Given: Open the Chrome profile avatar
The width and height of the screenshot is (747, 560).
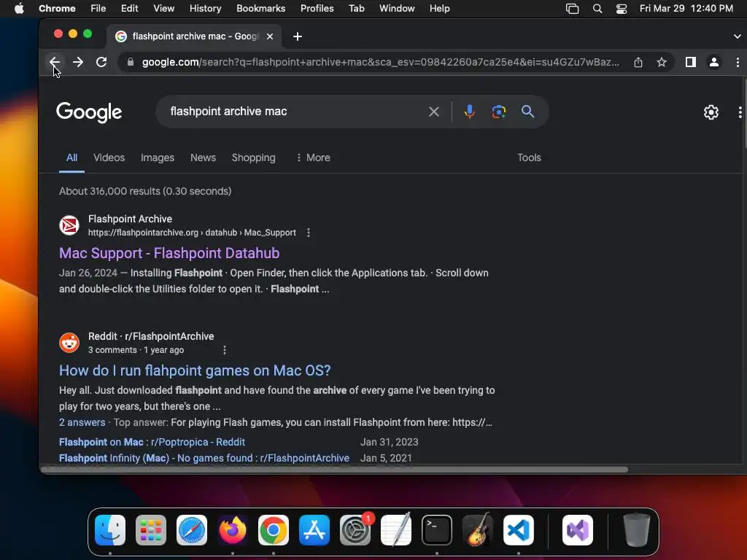Looking at the screenshot, I should (x=713, y=63).
